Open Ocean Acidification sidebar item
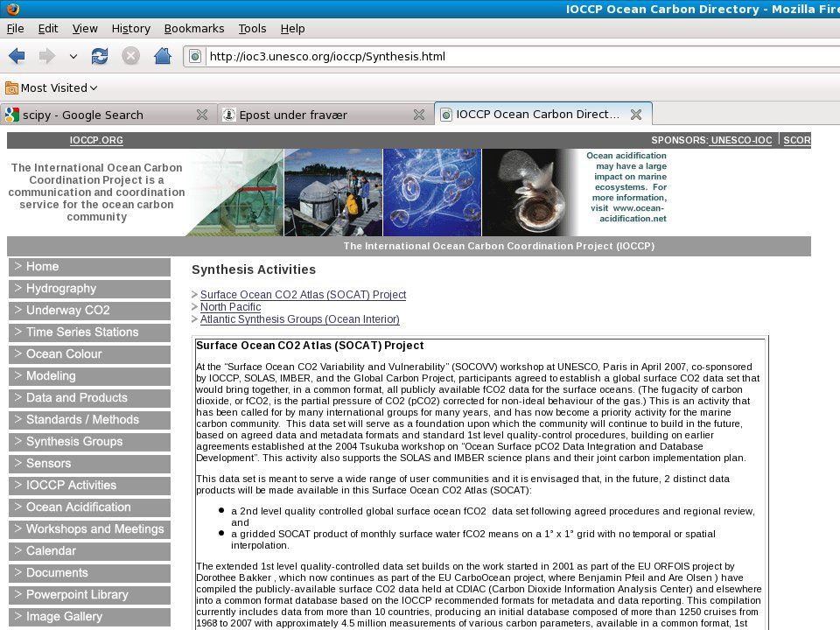The height and width of the screenshot is (630, 840). pos(89,507)
